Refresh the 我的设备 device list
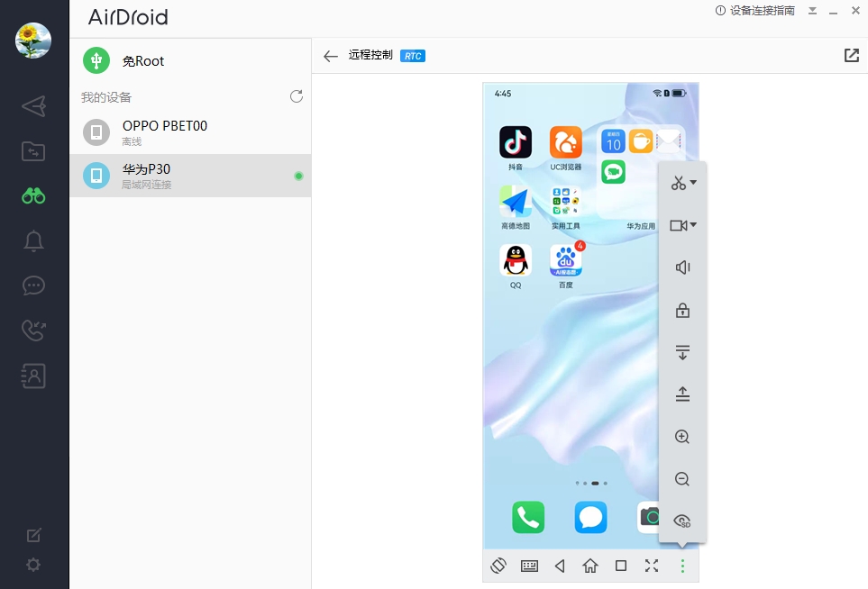This screenshot has height=589, width=868. 297,96
